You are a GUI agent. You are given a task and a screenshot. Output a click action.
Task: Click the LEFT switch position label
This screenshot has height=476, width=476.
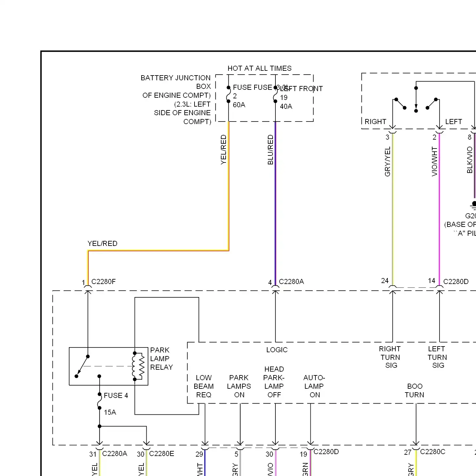(453, 122)
